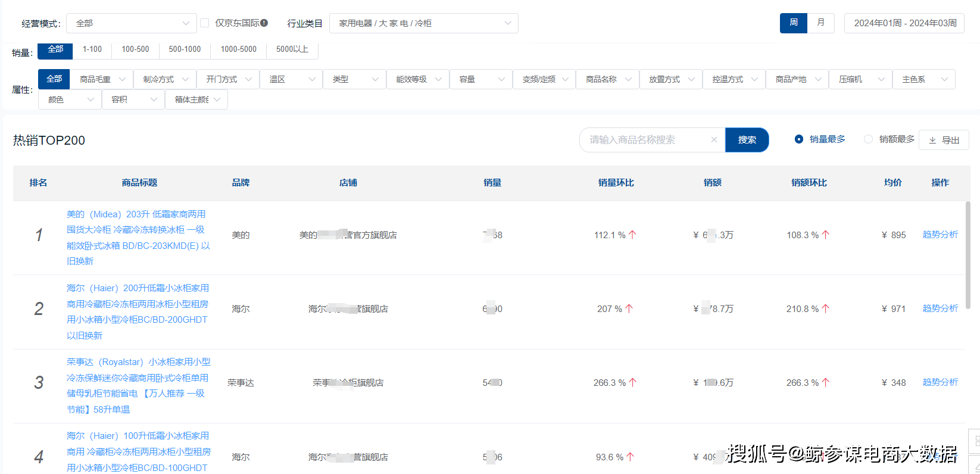The height and width of the screenshot is (474, 980).
Task: Open the 经营模式 dropdown showing 全部
Action: pos(132,23)
